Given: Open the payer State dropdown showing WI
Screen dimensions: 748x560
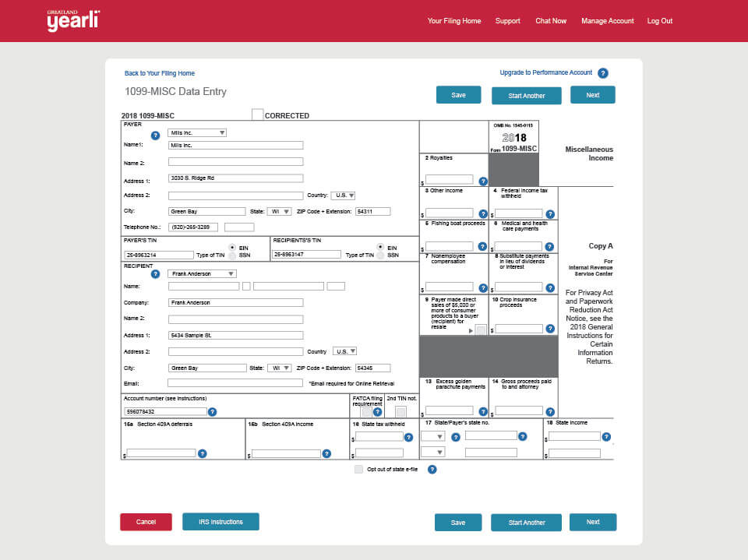Looking at the screenshot, I should point(279,211).
